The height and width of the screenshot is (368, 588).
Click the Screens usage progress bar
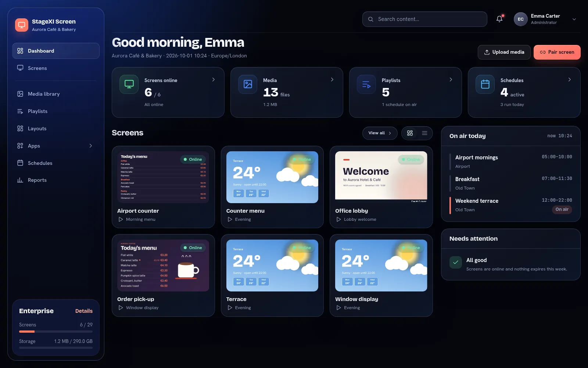click(x=56, y=332)
